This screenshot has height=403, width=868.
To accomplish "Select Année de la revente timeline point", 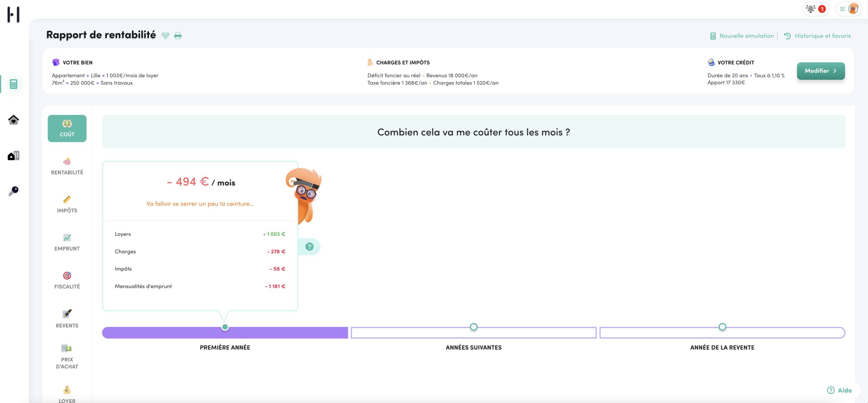I will (x=722, y=327).
